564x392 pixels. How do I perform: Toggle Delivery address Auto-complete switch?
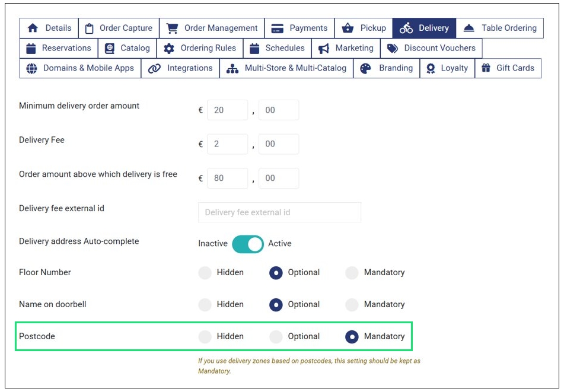(247, 244)
